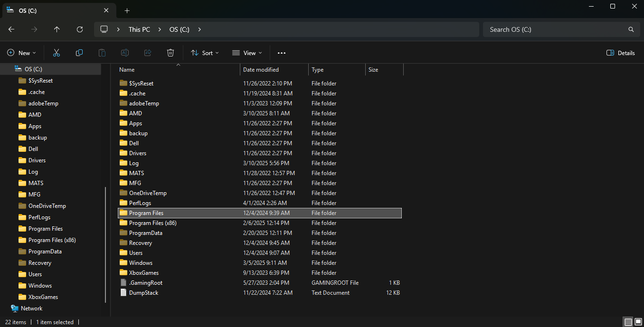Click the navigation pane scrollbar
The image size is (644, 327).
coord(105,245)
